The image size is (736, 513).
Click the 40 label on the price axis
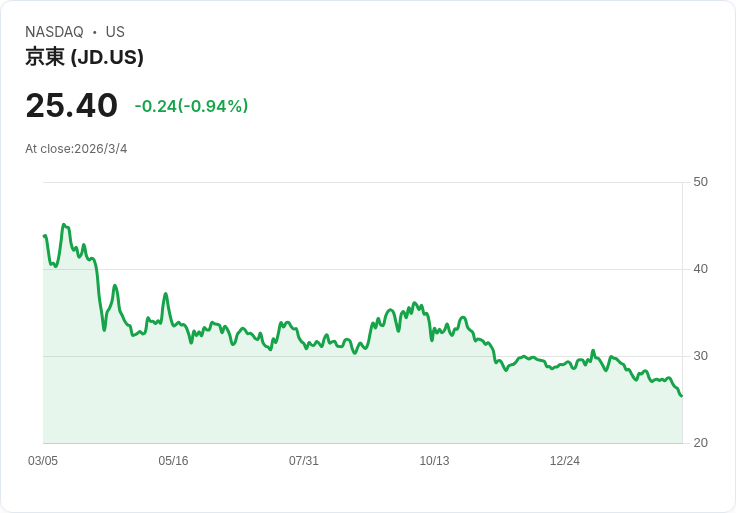(700, 269)
